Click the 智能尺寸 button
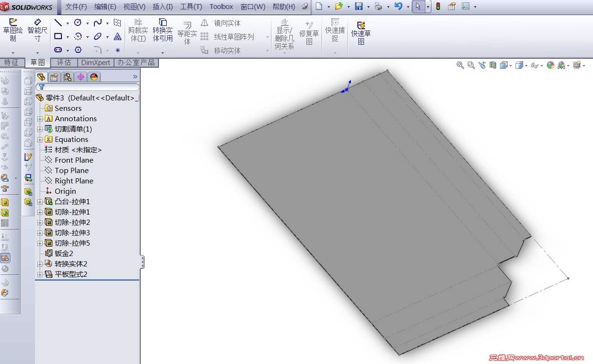This screenshot has width=593, height=364. click(38, 30)
